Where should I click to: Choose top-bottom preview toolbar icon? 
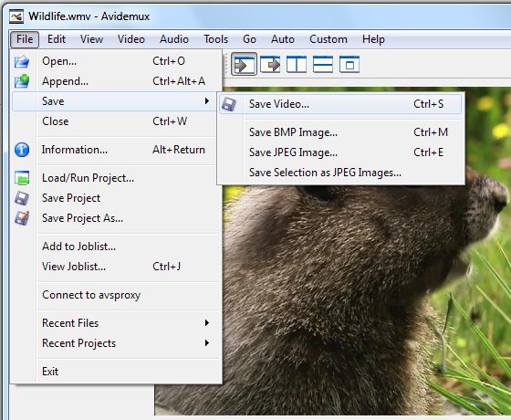(x=323, y=64)
